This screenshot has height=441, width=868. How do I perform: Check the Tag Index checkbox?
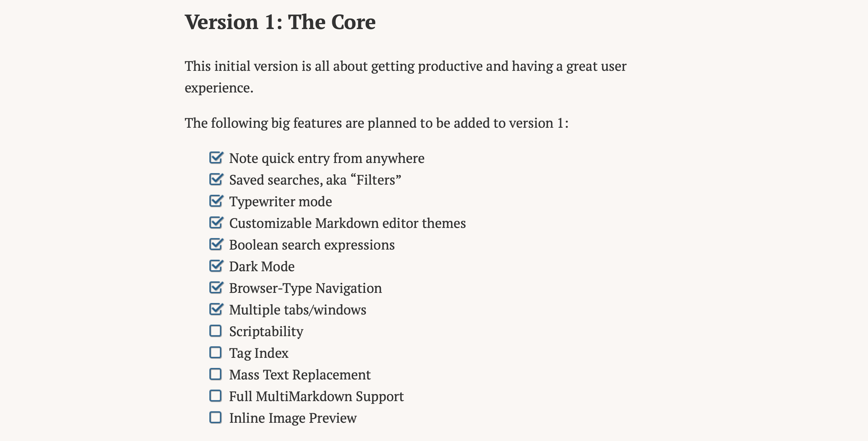pyautogui.click(x=215, y=352)
